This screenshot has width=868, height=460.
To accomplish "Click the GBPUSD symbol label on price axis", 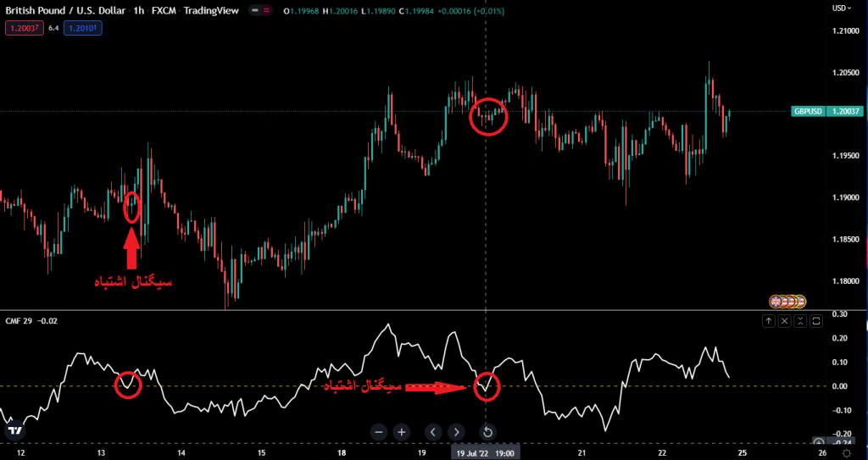I will (808, 111).
